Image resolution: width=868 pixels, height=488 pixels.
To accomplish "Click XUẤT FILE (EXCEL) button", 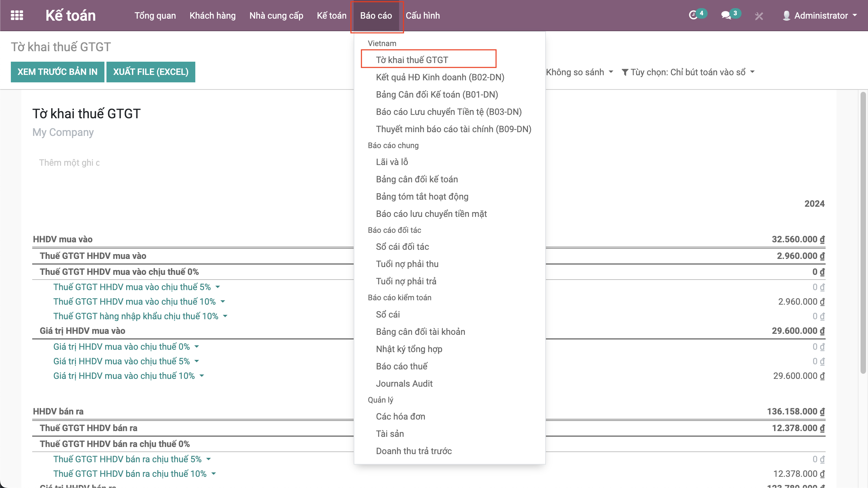I will [151, 72].
